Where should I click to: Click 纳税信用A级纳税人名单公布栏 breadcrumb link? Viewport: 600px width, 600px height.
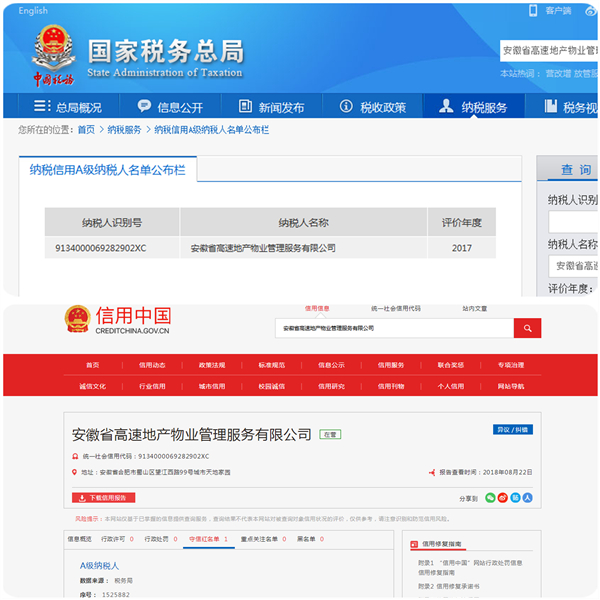[212, 130]
